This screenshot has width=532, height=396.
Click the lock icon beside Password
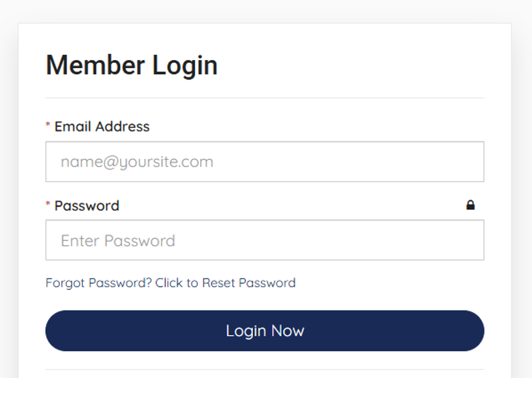pos(471,205)
